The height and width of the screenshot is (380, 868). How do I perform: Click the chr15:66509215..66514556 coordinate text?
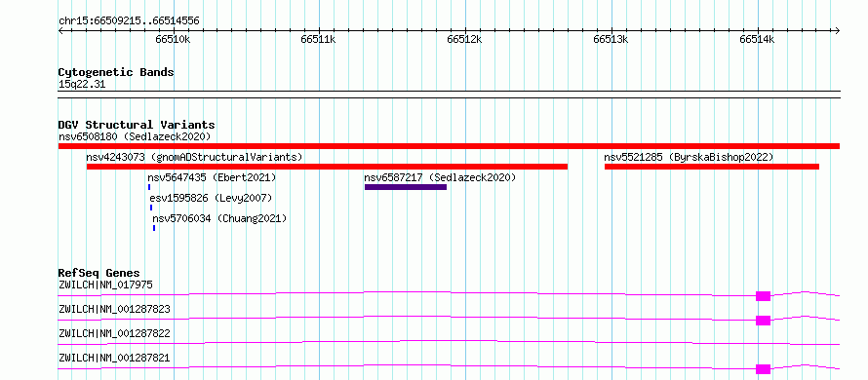pyautogui.click(x=129, y=21)
